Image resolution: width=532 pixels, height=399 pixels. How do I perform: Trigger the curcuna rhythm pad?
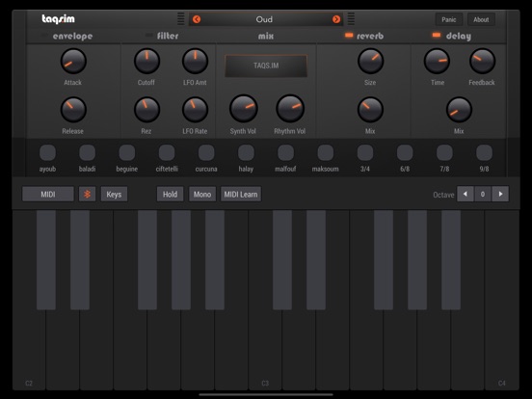point(206,152)
